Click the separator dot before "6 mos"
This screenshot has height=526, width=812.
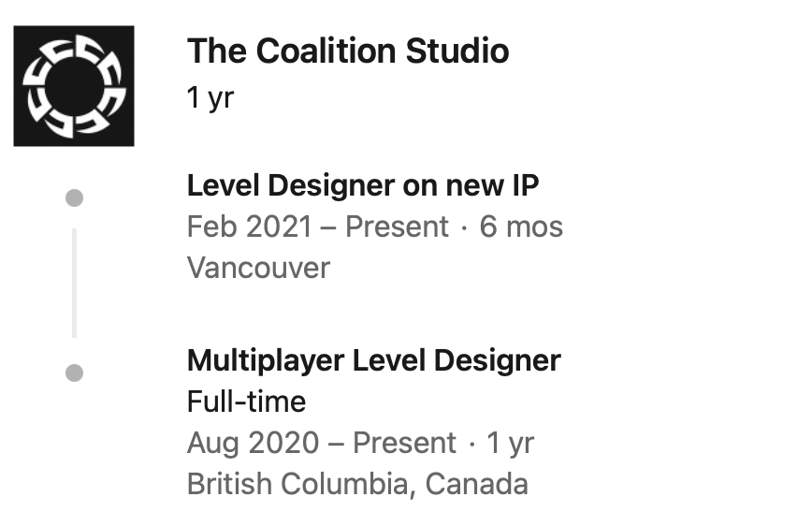465,227
